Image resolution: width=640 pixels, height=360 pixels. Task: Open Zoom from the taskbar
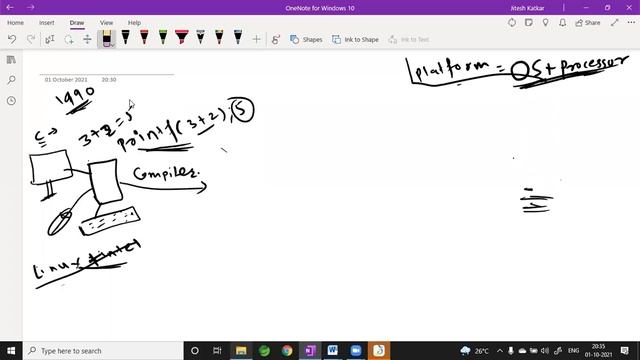356,351
